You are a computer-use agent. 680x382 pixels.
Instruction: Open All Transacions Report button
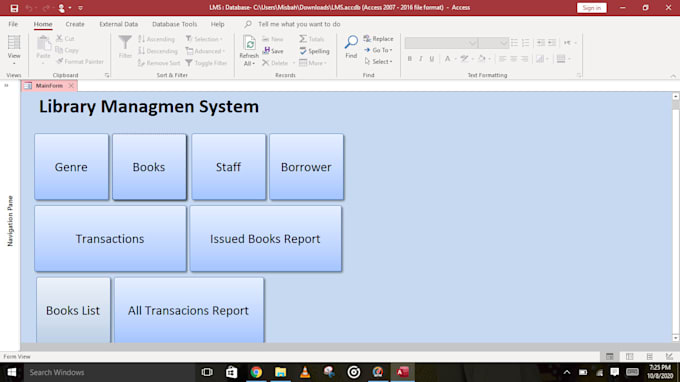pyautogui.click(x=189, y=310)
